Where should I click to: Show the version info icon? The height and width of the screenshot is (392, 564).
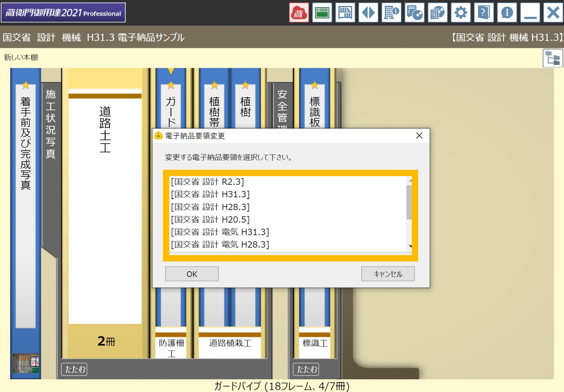click(x=507, y=13)
